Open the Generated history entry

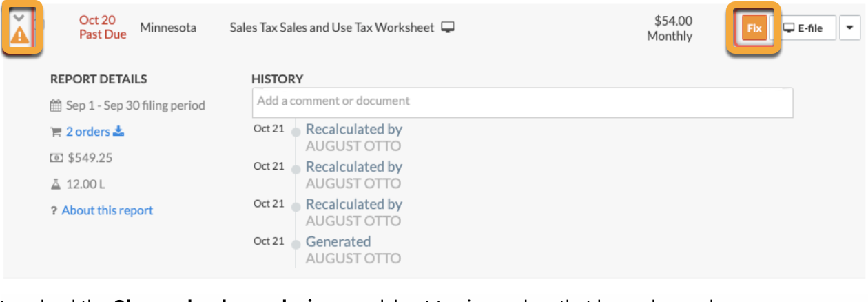coord(338,241)
